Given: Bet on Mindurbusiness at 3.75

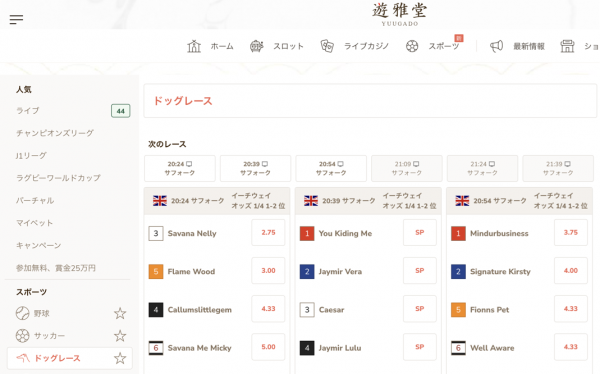Looking at the screenshot, I should click(x=571, y=232).
